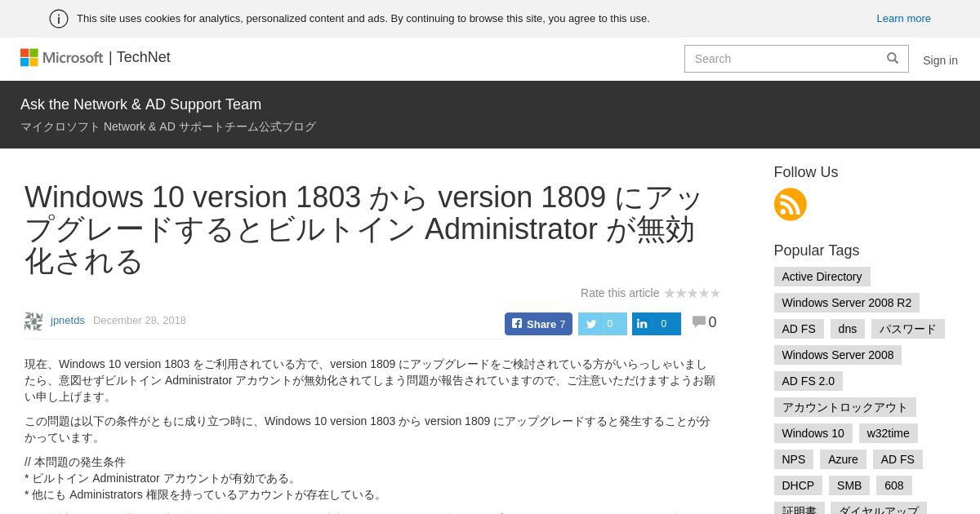The width and height of the screenshot is (980, 514).
Task: Select the w32time tag
Action: coord(889,433)
